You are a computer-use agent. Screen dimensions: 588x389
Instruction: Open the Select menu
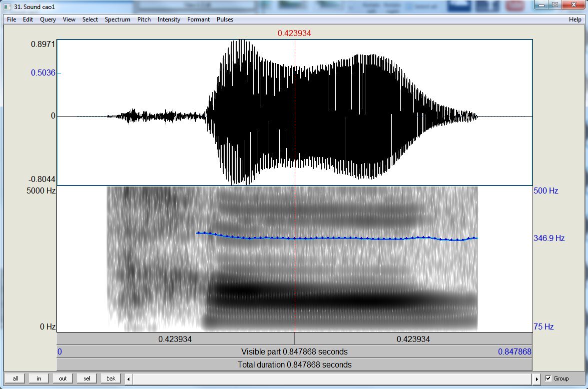pyautogui.click(x=90, y=19)
